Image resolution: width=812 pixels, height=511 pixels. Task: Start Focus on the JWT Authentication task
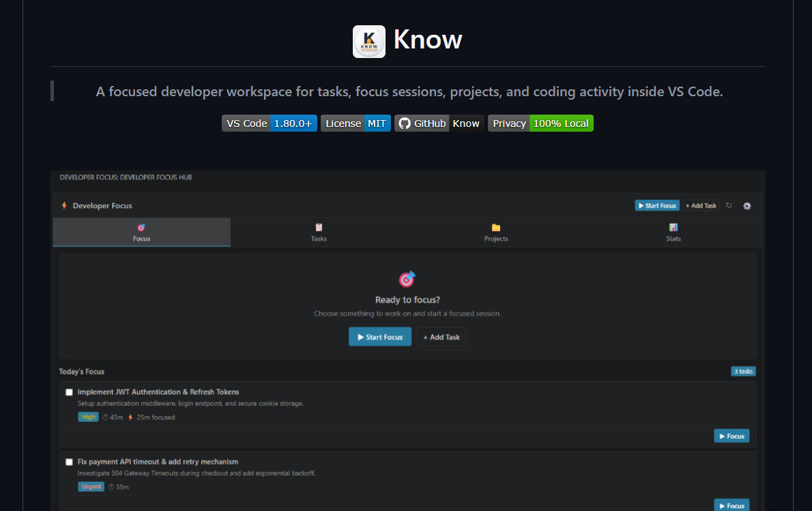tap(731, 436)
